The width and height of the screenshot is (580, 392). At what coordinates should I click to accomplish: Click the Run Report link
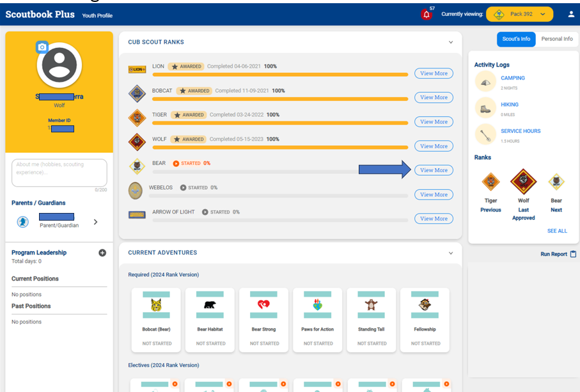pyautogui.click(x=553, y=254)
